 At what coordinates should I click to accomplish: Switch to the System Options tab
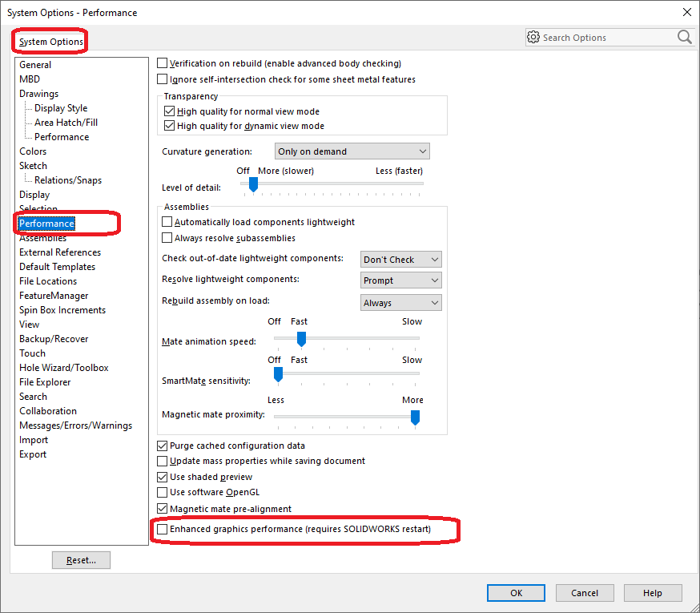(51, 42)
